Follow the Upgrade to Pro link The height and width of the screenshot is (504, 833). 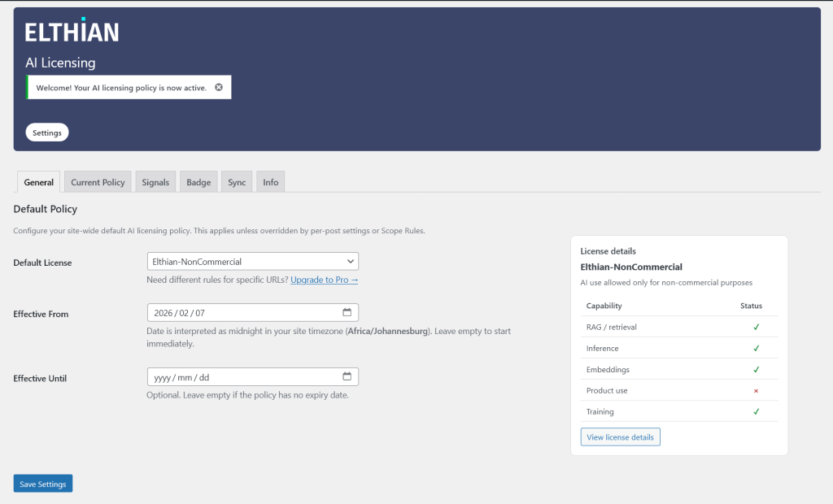tap(324, 280)
